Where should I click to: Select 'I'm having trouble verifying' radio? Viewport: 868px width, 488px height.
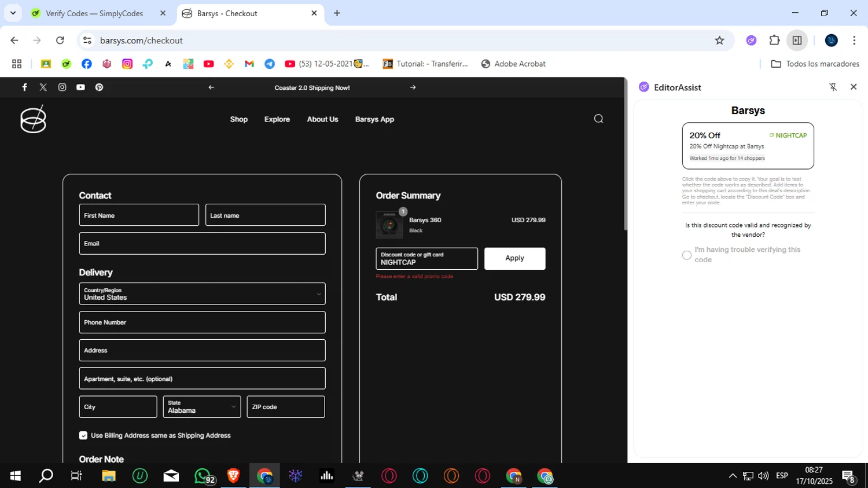pos(687,255)
